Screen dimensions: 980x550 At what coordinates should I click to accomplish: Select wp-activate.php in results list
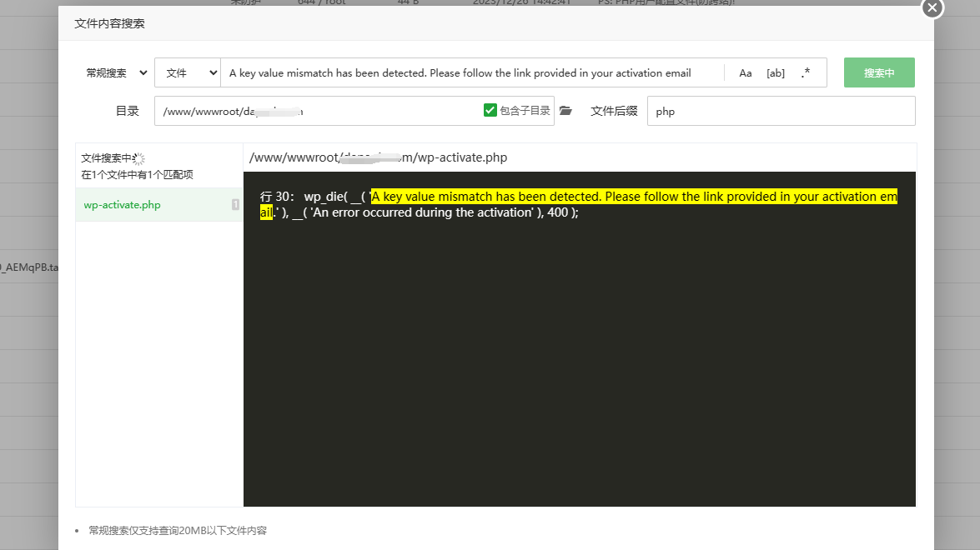click(158, 205)
